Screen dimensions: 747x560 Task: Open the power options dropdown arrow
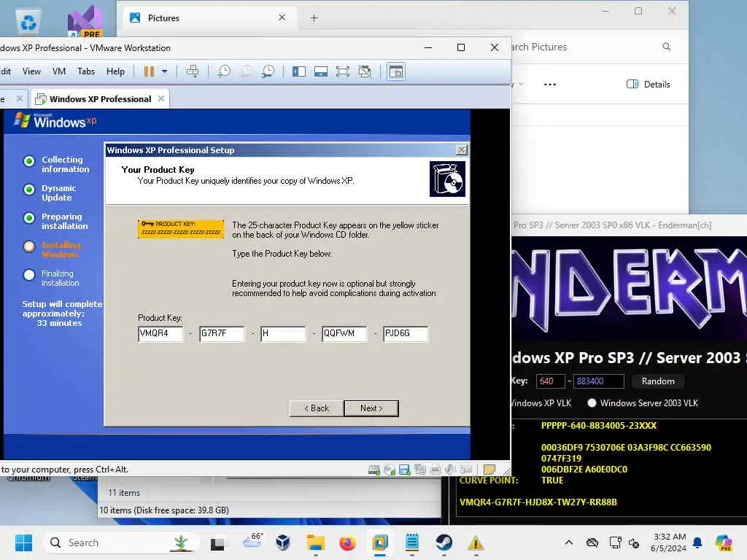pos(164,71)
